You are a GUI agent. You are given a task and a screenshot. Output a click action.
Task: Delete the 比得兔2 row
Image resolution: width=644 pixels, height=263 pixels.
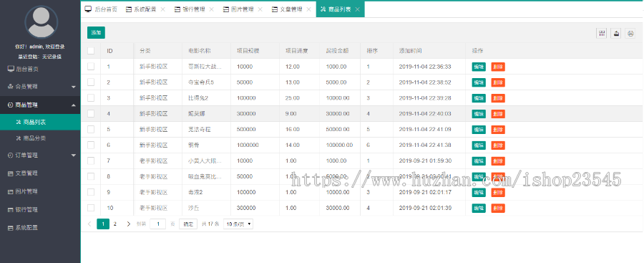click(x=498, y=98)
